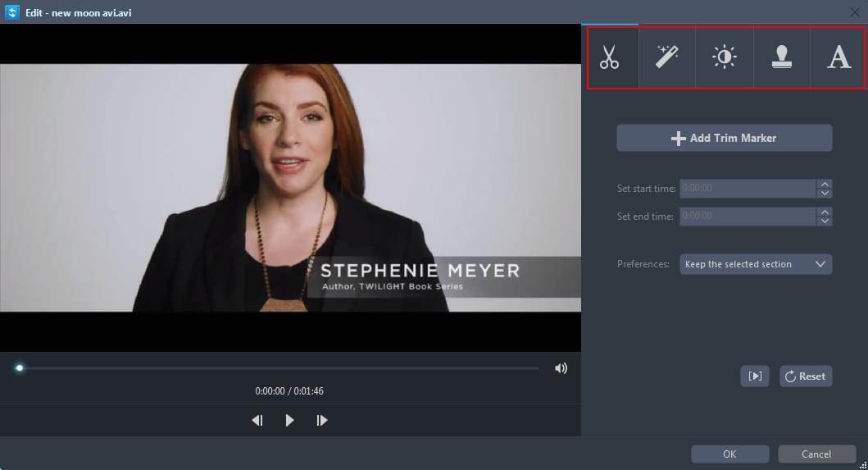Play the video preview
The height and width of the screenshot is (470, 868).
[x=289, y=420]
